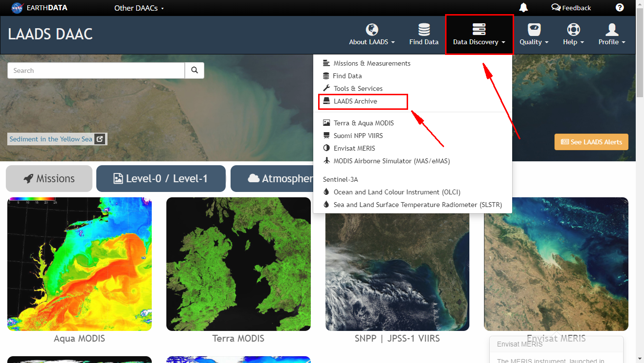Click the Aqua MODIS caption
The height and width of the screenshot is (363, 644).
tap(79, 338)
